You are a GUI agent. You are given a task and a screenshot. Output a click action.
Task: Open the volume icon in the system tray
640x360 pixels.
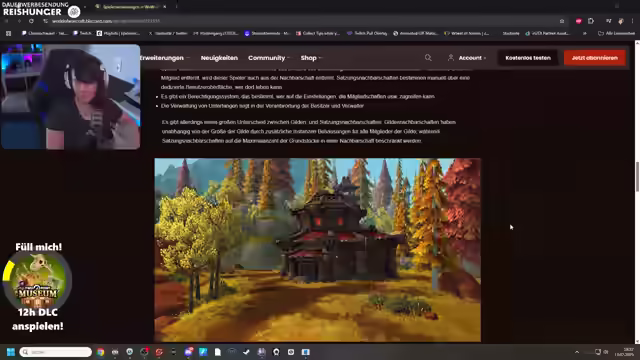point(606,352)
